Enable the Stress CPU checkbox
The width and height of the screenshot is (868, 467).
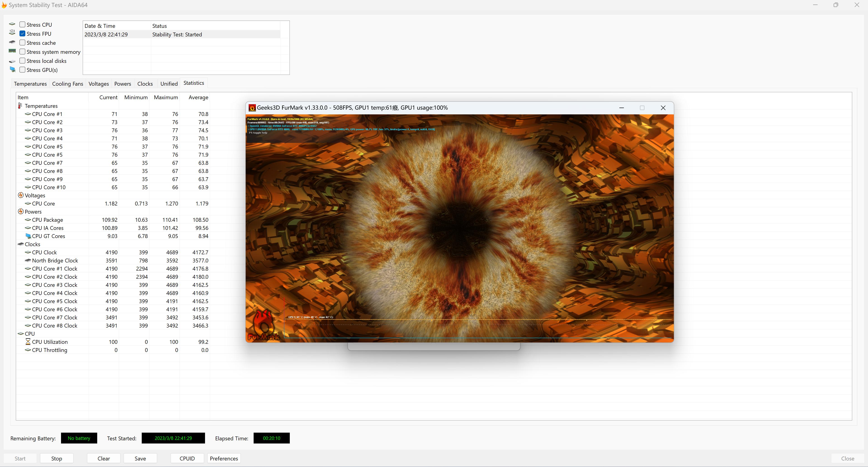[23, 25]
